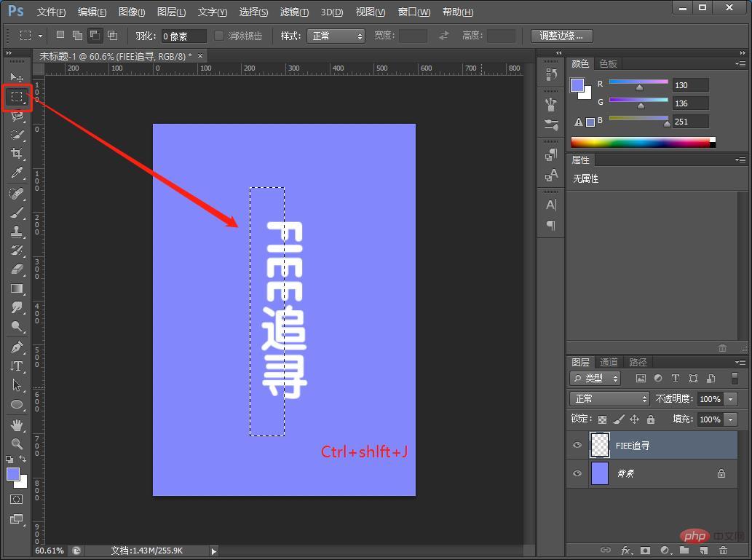Select the Zoom magnifier tool
Image resolution: width=752 pixels, height=560 pixels.
pos(17,443)
